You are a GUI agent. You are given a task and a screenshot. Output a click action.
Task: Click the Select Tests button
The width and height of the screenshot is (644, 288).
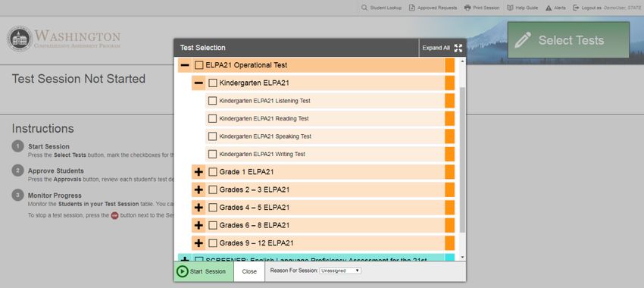pyautogui.click(x=568, y=40)
